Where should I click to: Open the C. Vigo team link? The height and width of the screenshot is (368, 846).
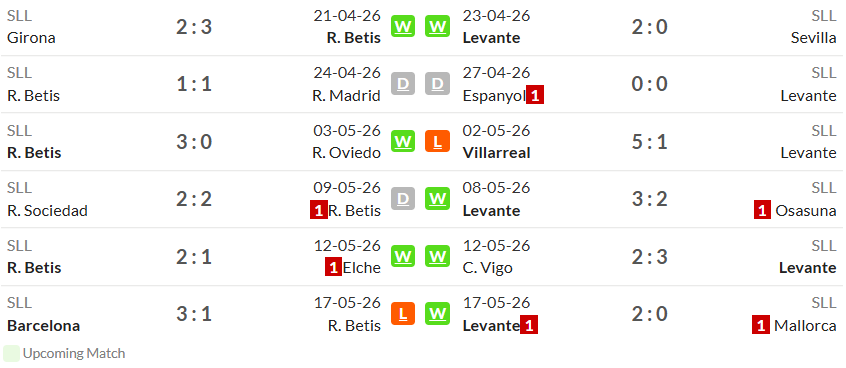pos(488,268)
